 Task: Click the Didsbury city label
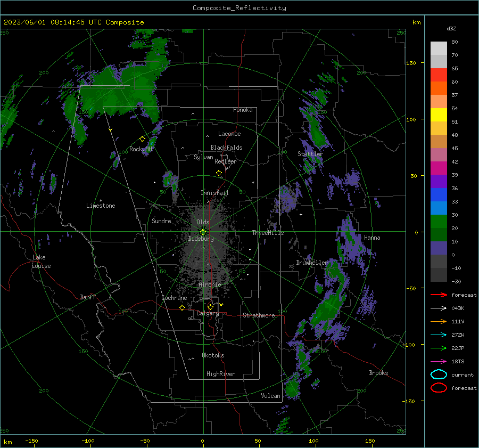pyautogui.click(x=201, y=239)
